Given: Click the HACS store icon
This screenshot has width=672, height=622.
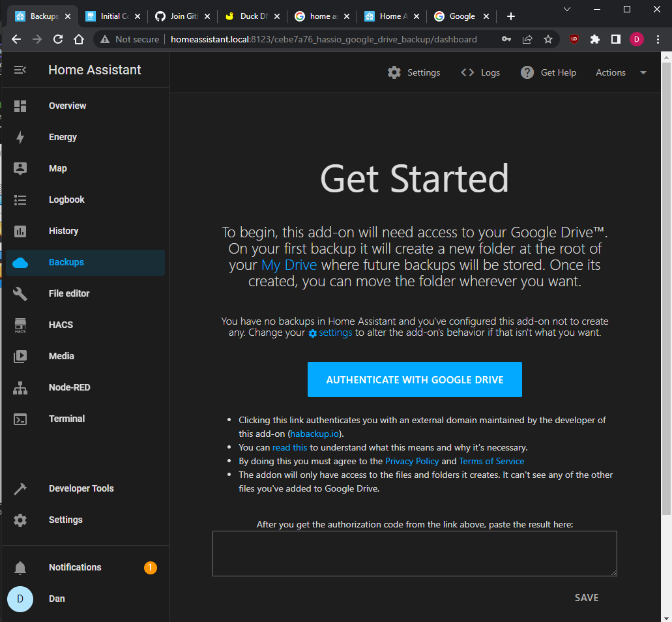Looking at the screenshot, I should 20,325.
